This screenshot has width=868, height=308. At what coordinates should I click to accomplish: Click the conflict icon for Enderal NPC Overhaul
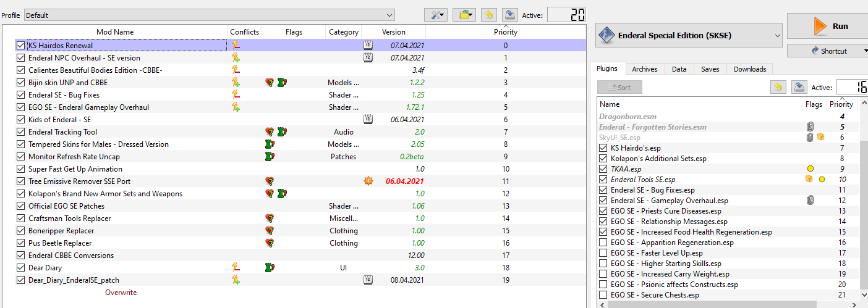click(236, 57)
